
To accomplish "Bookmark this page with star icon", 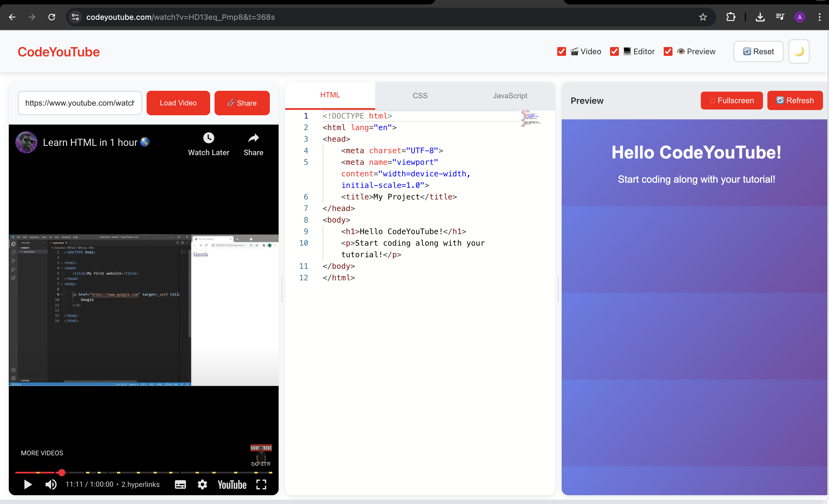I will (703, 17).
